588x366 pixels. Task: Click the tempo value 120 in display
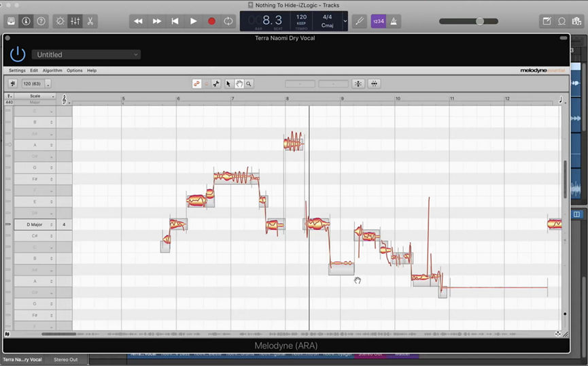[x=301, y=17]
